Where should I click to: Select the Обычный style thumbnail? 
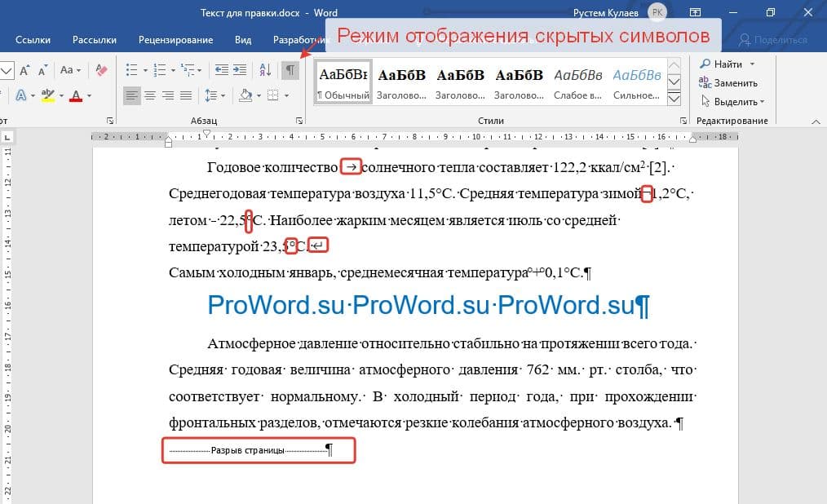coord(343,82)
